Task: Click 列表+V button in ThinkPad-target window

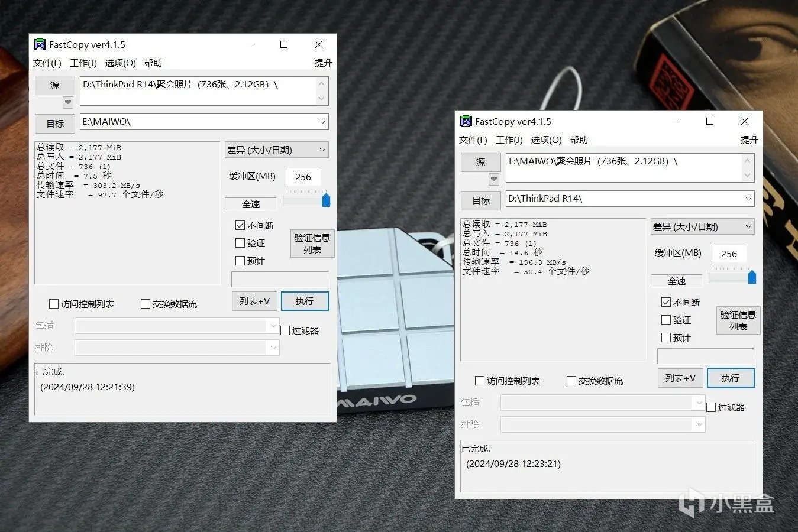Action: click(x=680, y=378)
